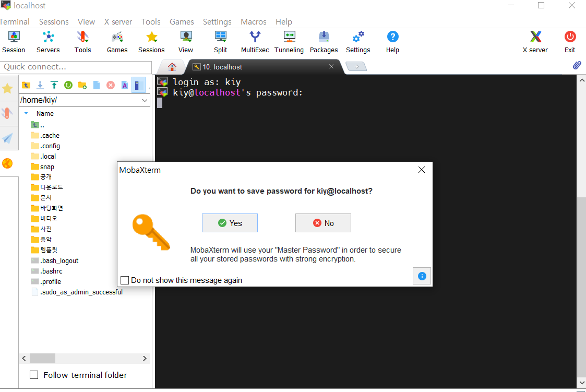The height and width of the screenshot is (392, 586).
Task: Check Do not show this message again
Action: 125,280
